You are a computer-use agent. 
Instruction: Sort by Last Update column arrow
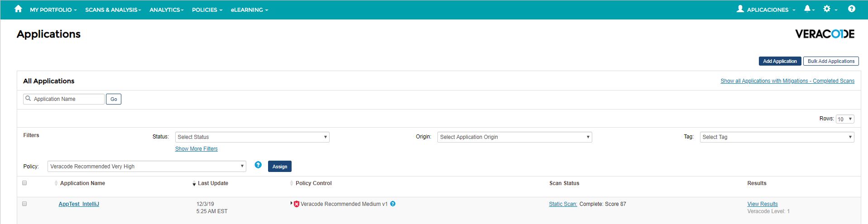coord(194,184)
